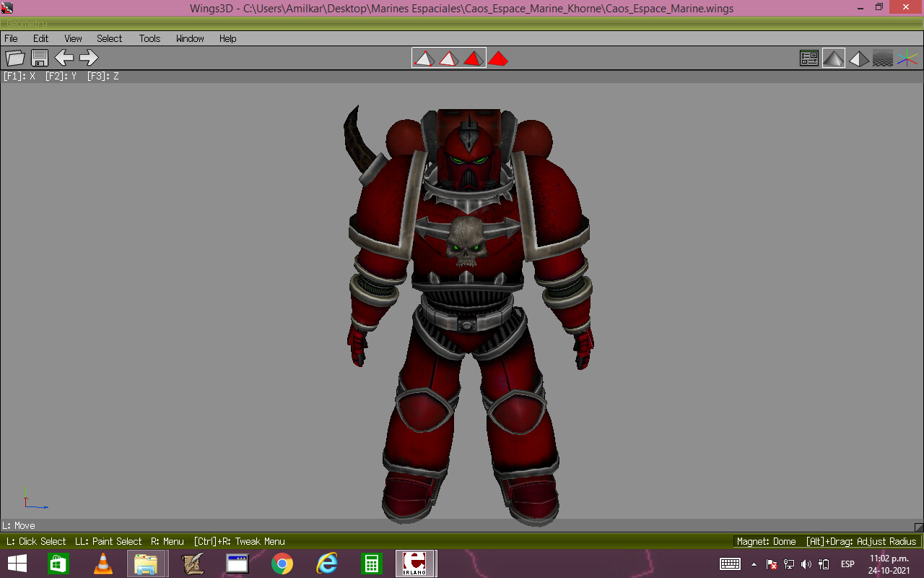Select the Edge selection mode
Image resolution: width=924 pixels, height=578 pixels.
coord(448,58)
